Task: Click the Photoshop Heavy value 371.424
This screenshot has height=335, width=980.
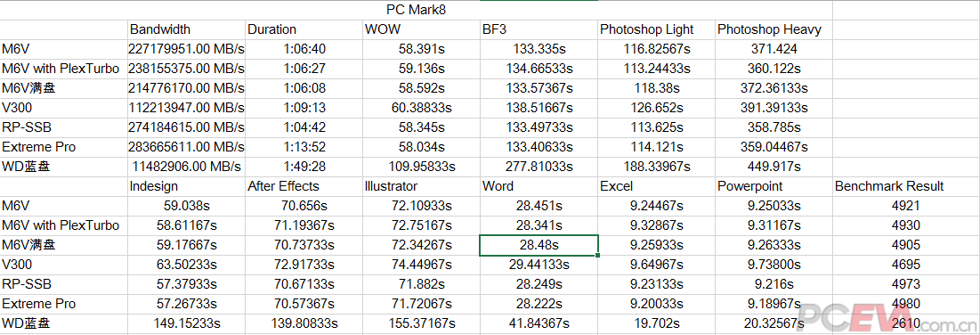Action: 773,49
